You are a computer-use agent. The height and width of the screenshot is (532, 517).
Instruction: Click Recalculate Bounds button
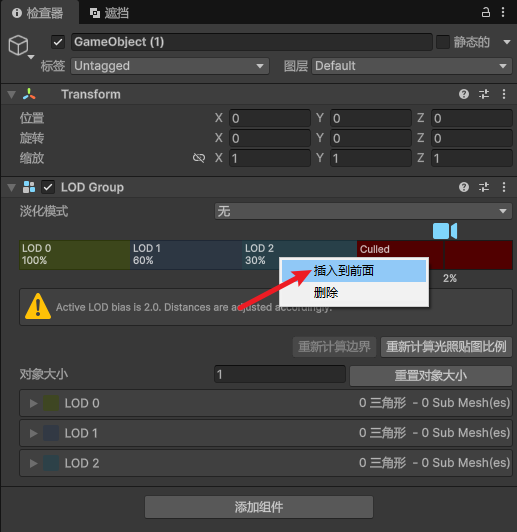[x=334, y=347]
